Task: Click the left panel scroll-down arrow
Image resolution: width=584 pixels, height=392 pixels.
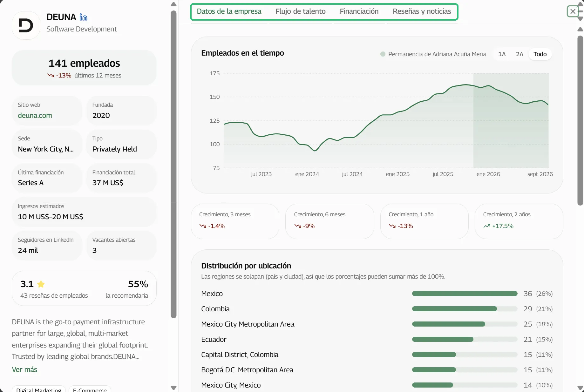Action: (173, 388)
